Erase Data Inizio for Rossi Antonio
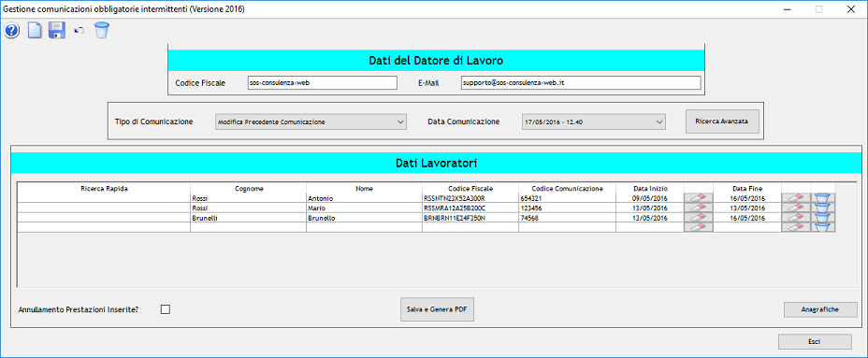868x358 pixels. (x=699, y=198)
